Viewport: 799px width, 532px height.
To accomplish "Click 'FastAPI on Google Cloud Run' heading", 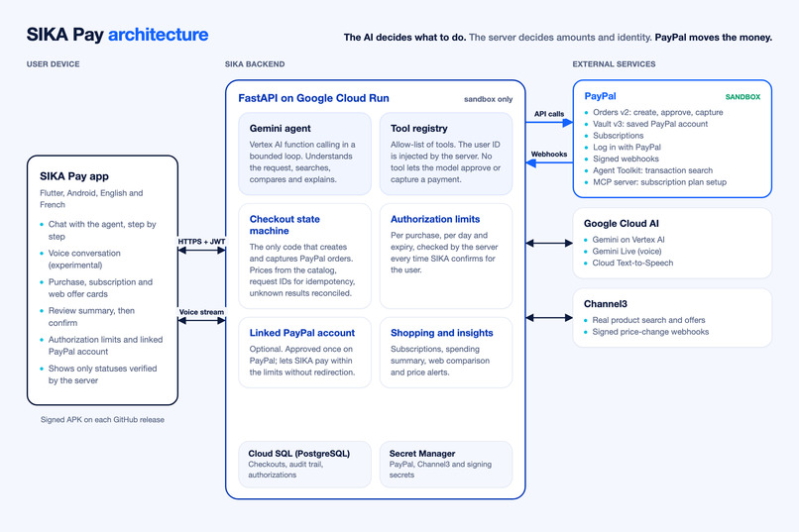I will pos(313,98).
